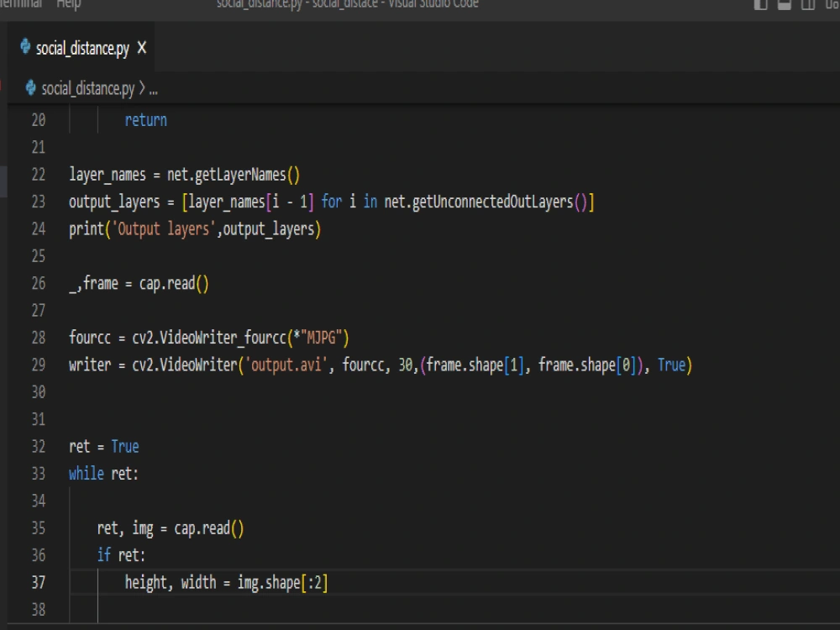Click frame.shape[0] on line 29
Viewport: 840px width, 630px height.
point(586,365)
